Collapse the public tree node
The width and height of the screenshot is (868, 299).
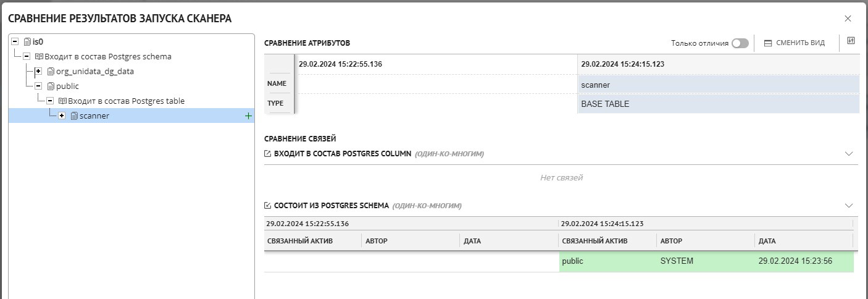point(38,86)
